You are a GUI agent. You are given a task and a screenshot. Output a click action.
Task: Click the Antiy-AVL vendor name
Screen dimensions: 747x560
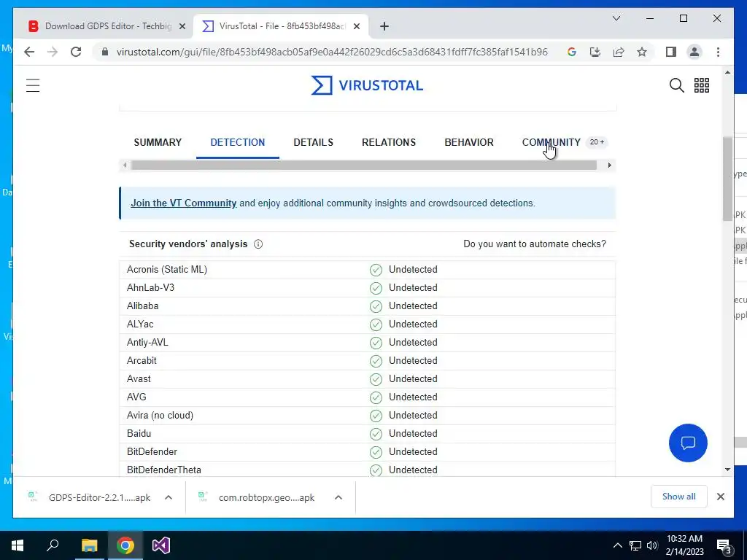(x=147, y=343)
